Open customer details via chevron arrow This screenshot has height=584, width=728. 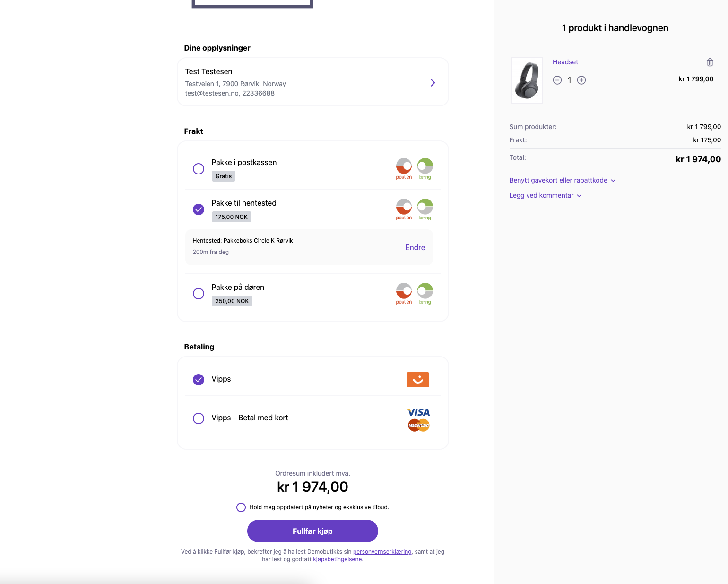point(433,83)
